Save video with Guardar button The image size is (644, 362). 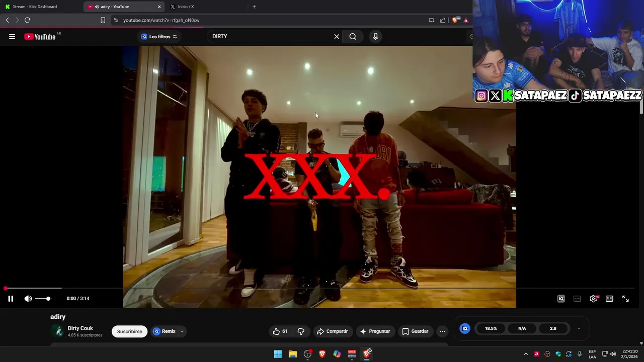(415, 331)
